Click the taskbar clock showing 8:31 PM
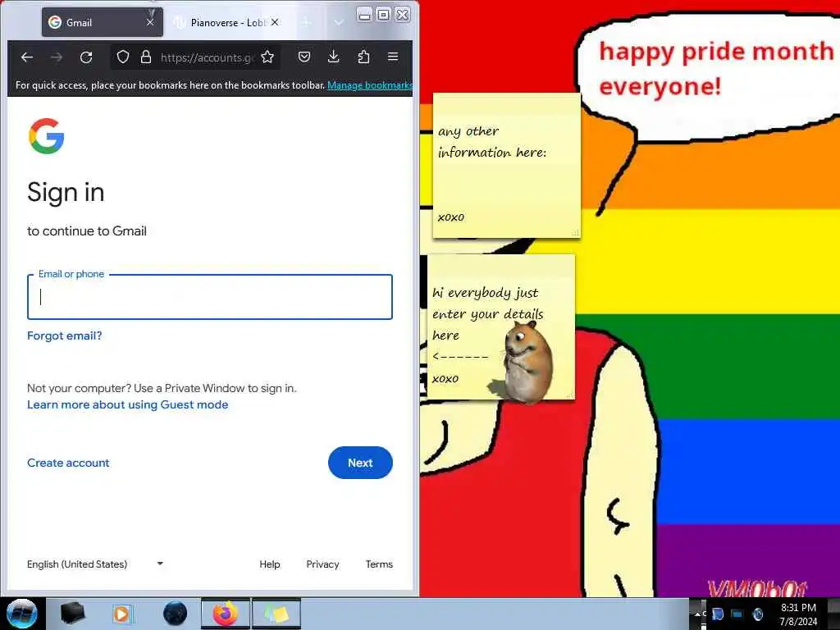 pyautogui.click(x=798, y=614)
